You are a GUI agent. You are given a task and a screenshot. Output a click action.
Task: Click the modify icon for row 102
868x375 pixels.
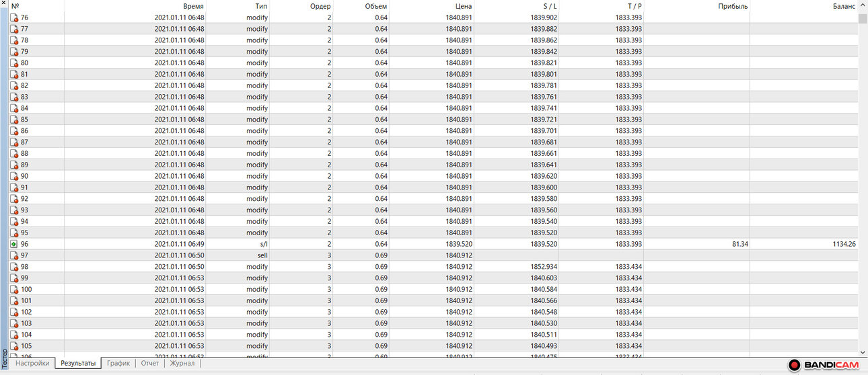point(13,312)
